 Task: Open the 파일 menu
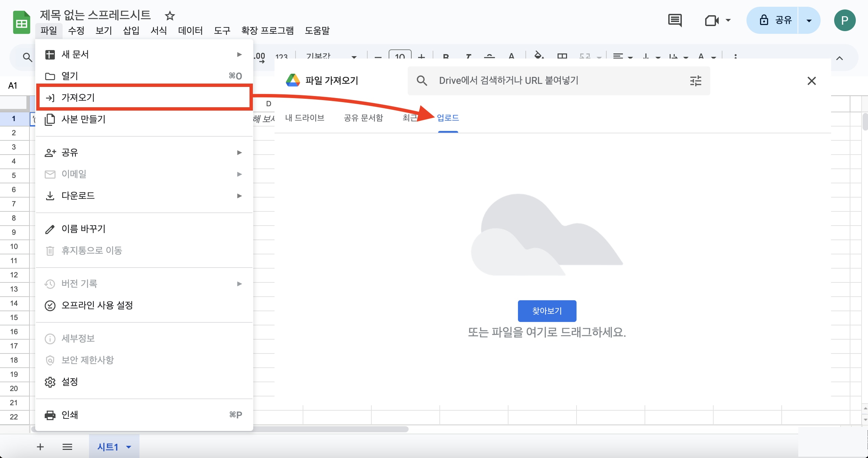tap(49, 30)
